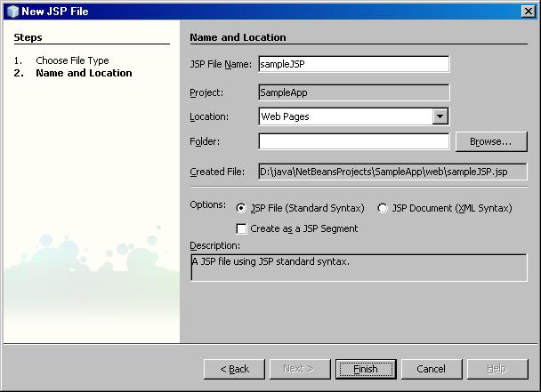This screenshot has height=392, width=541.
Task: Click the Description: label
Action: (215, 245)
